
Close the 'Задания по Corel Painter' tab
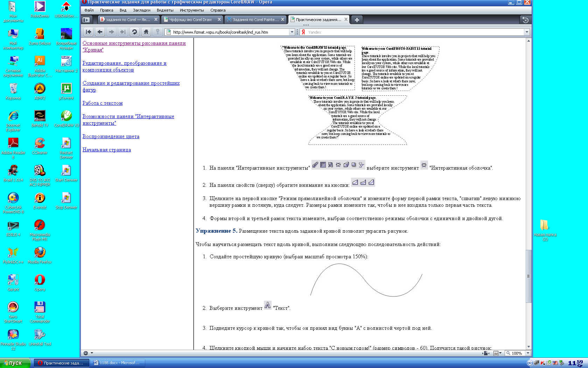pyautogui.click(x=282, y=20)
